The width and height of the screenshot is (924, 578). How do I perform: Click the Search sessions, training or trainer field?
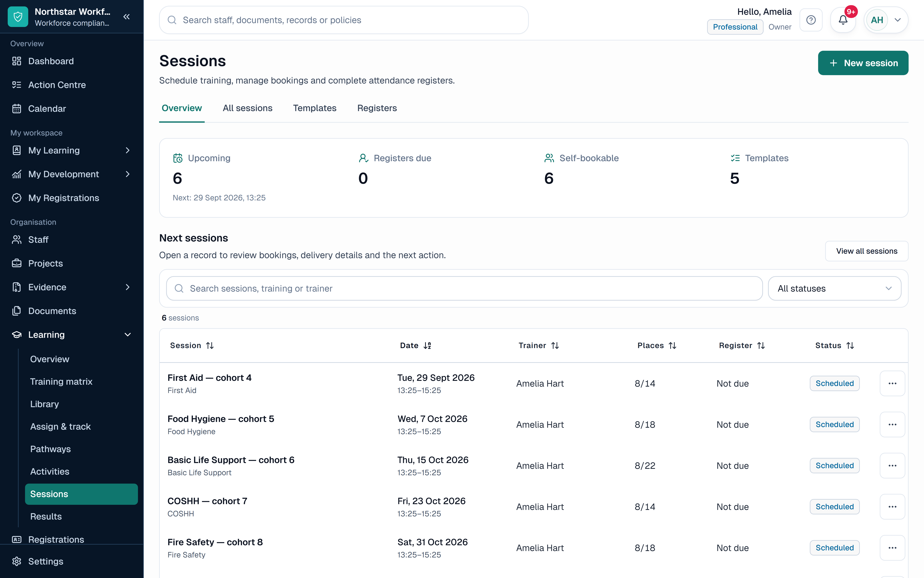click(x=464, y=288)
